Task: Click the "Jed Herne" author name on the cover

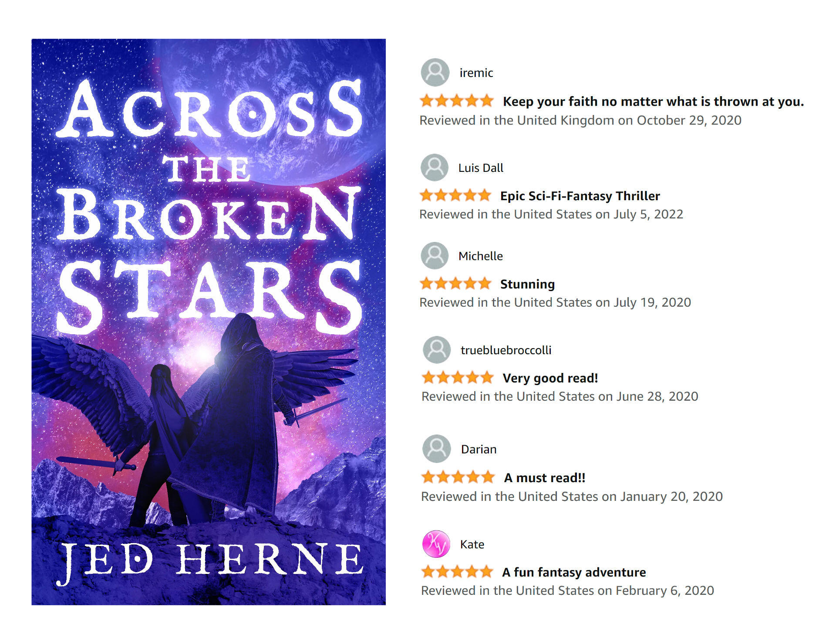Action: point(210,561)
